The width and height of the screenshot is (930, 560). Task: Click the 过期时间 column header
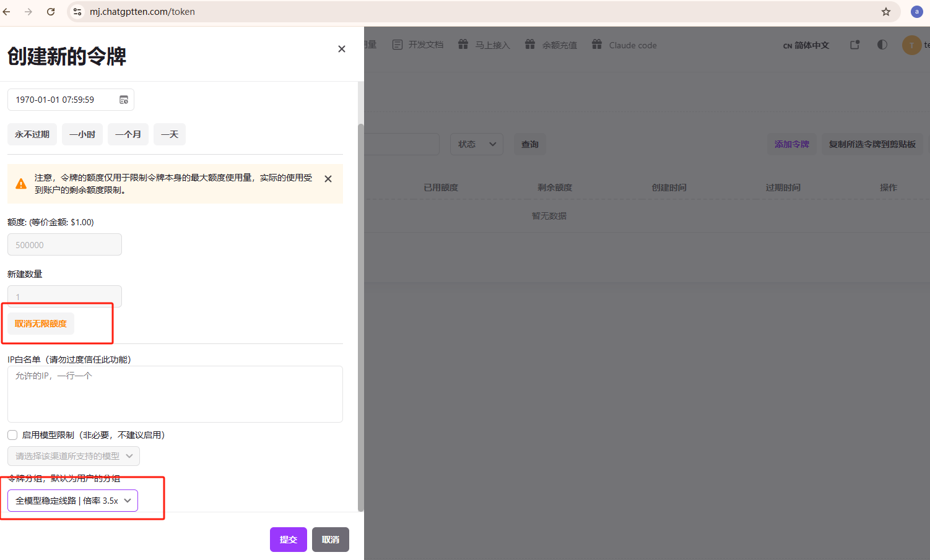(783, 187)
